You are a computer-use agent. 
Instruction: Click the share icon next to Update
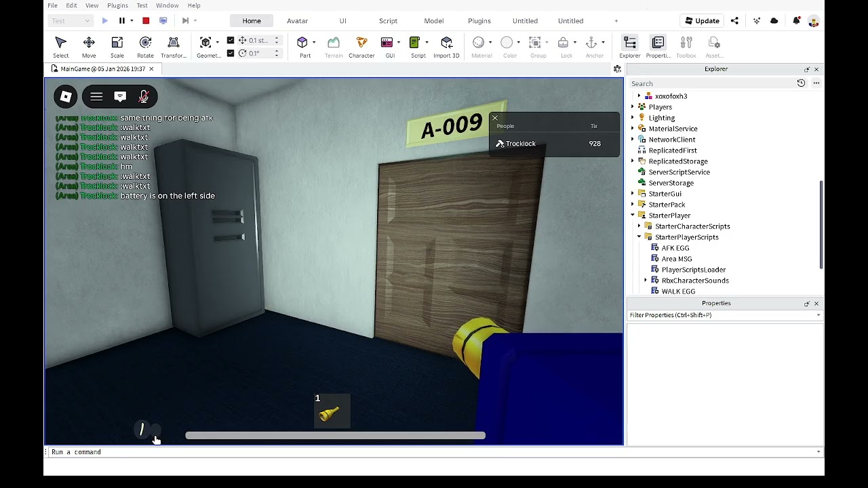point(734,21)
